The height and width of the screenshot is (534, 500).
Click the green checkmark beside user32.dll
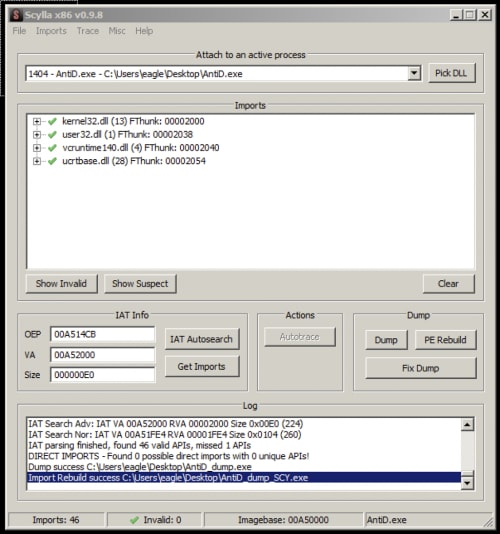tap(52, 135)
